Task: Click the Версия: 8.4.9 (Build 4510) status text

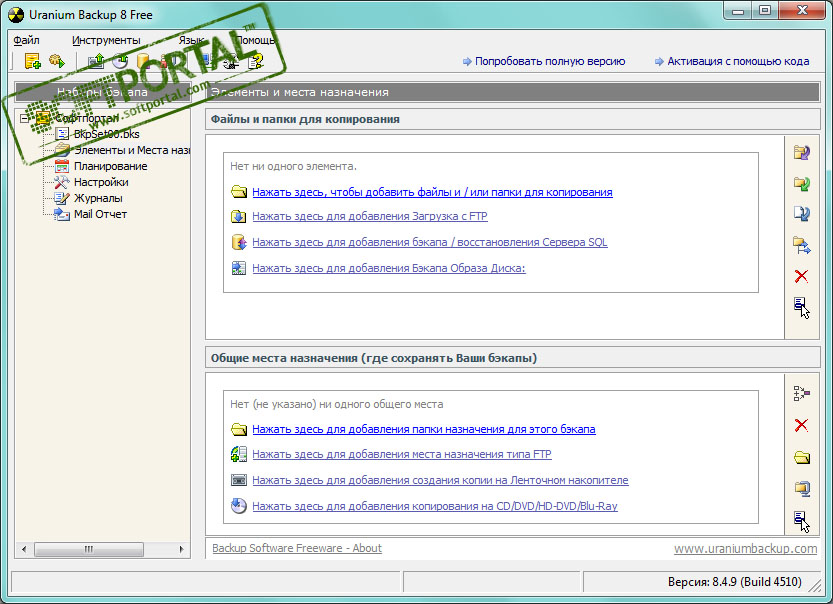Action: click(734, 582)
